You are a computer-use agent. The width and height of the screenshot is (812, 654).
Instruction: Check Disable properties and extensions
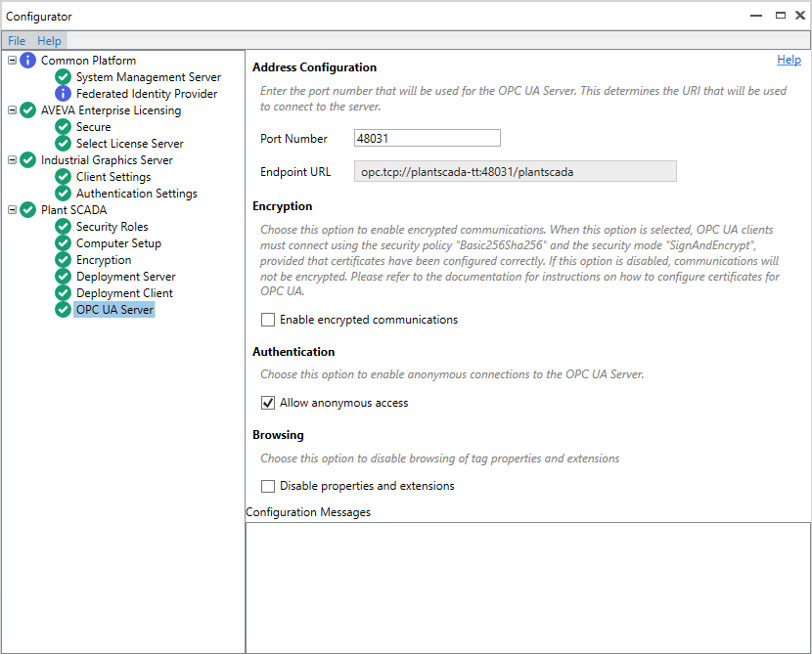point(268,486)
